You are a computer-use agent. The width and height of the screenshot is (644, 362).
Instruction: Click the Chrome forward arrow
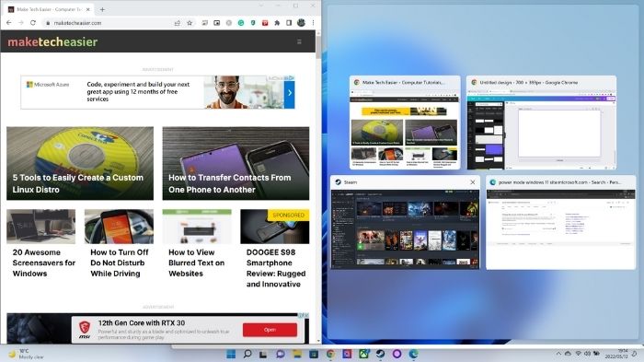tap(21, 23)
